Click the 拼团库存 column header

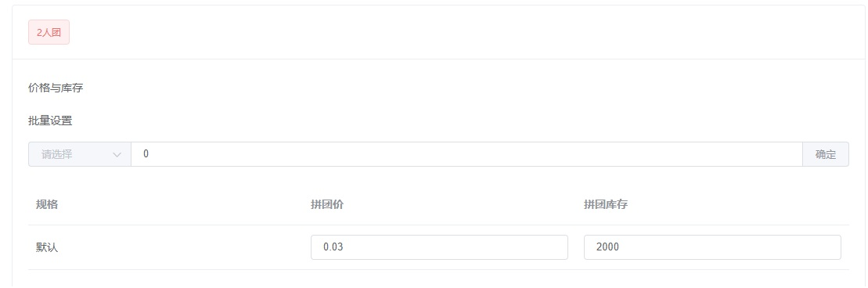point(606,204)
